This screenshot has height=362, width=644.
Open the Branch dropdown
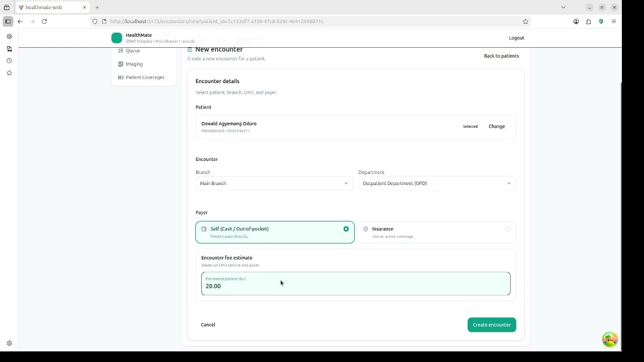point(274,184)
